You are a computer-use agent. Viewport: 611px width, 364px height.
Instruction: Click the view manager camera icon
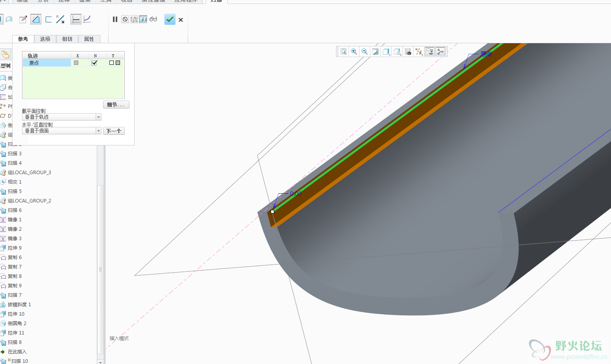(408, 51)
